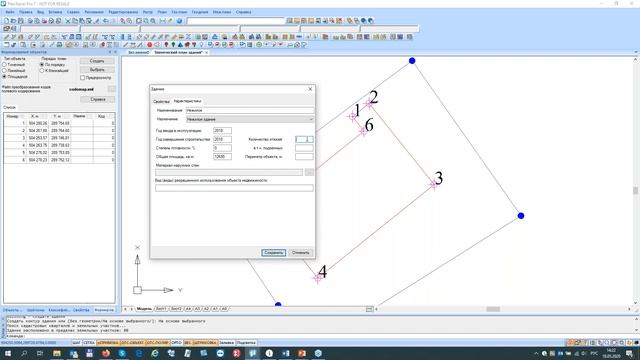
Task: Click the Cut scissors icon
Action: pyautogui.click(x=68, y=20)
